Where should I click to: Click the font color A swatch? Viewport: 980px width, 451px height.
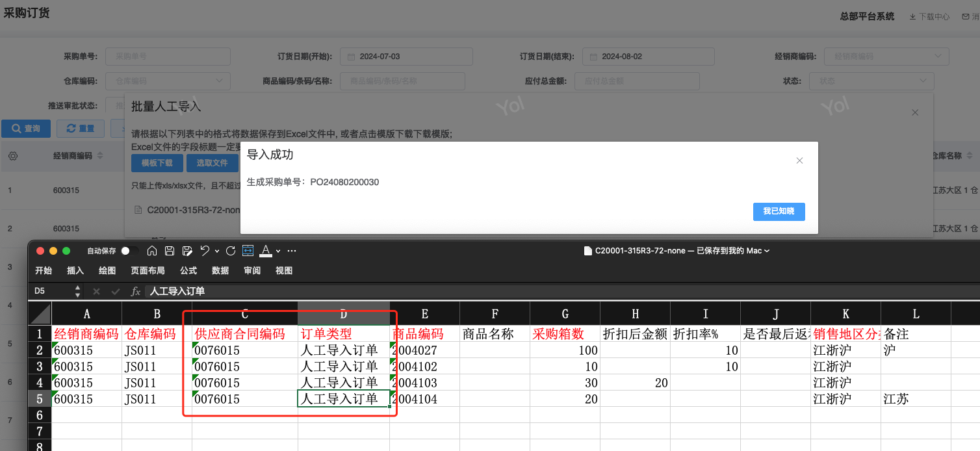click(266, 251)
